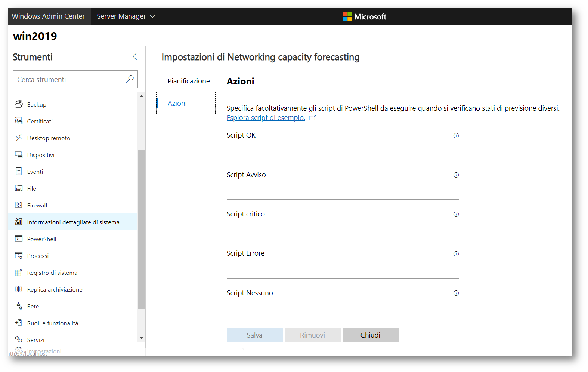The image size is (588, 372).
Task: Collapse the Strumenti panel with chevron
Action: pos(135,56)
